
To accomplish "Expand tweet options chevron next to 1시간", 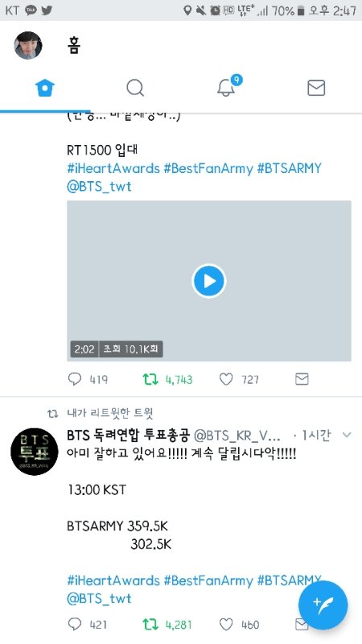I will pyautogui.click(x=347, y=435).
